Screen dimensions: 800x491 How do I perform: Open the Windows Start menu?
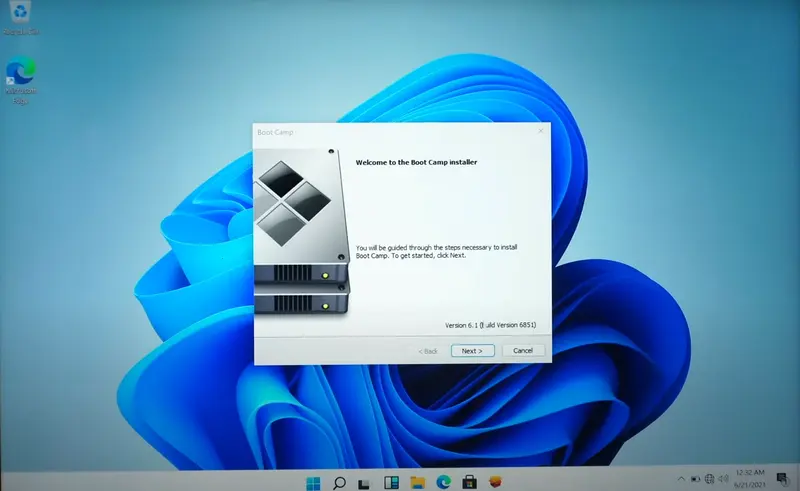tap(313, 482)
